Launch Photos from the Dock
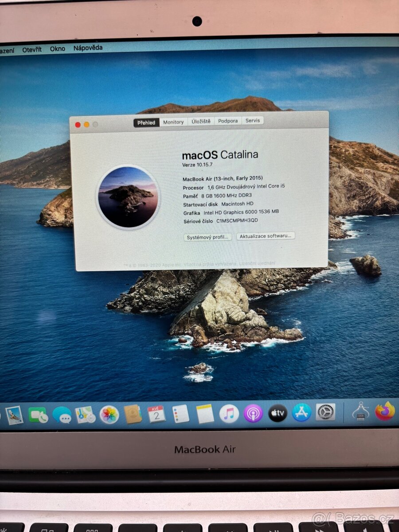399x532 pixels. (109, 415)
